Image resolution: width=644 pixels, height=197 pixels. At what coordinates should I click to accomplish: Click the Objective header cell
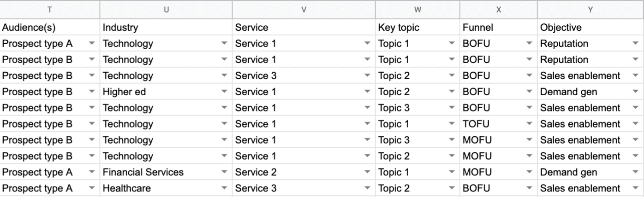(x=590, y=28)
